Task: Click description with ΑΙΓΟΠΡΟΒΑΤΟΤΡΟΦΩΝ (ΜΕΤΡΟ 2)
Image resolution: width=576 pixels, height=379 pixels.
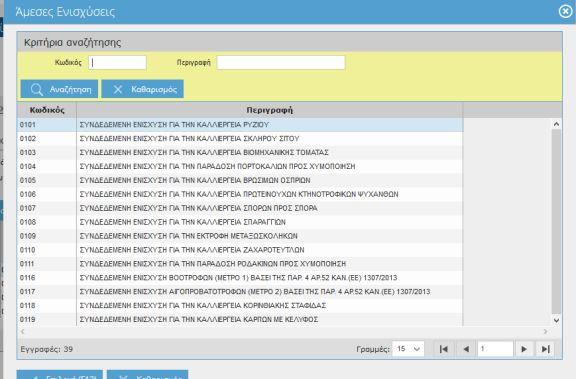Action: point(255,292)
